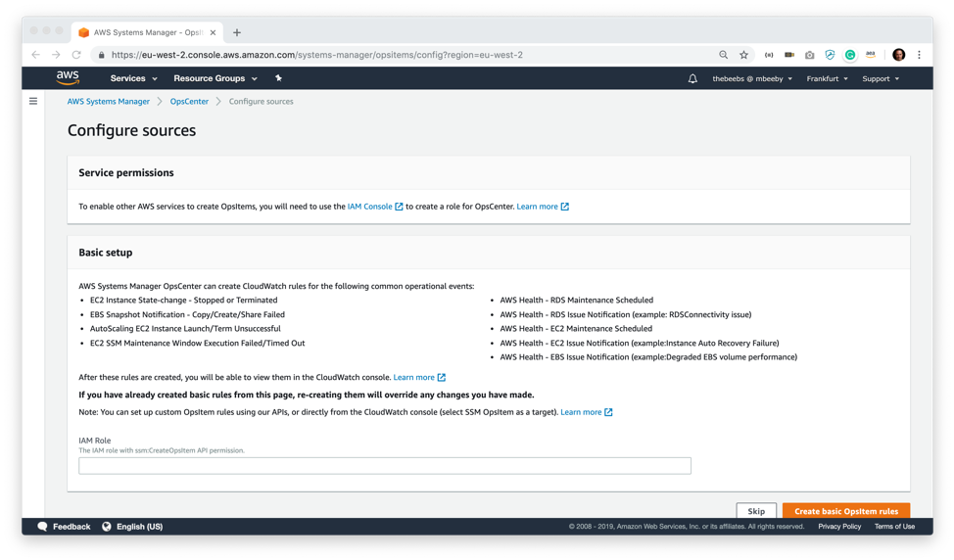Click the 'EC2 Instance State-change' list item
Screen dimensions: 954x560
point(184,301)
